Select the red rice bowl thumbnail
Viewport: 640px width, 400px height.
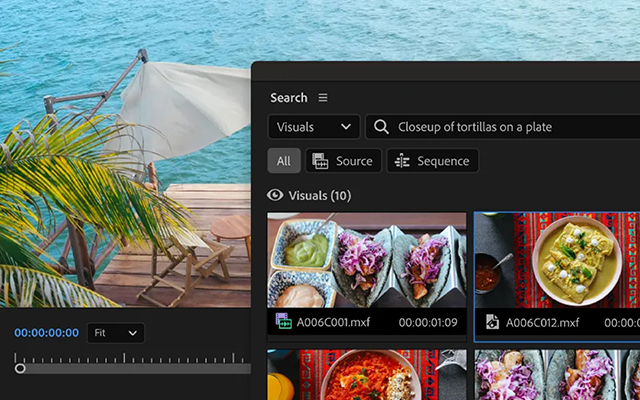point(367,375)
